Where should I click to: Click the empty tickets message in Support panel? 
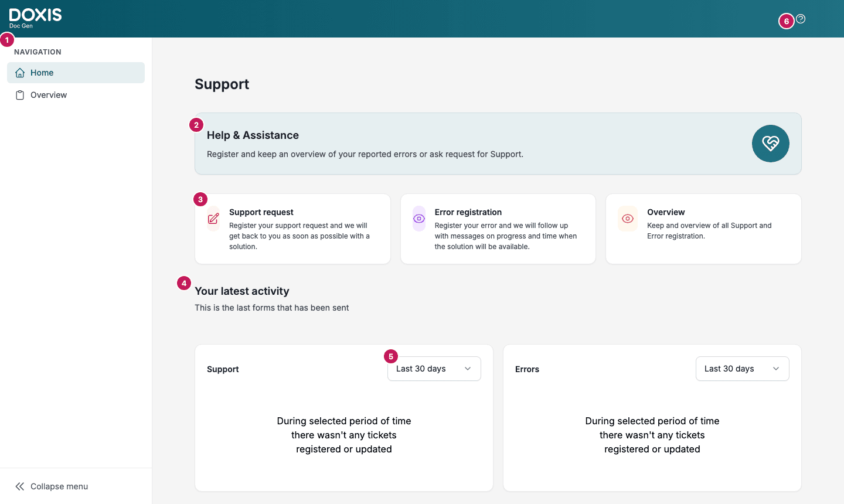[x=344, y=435]
